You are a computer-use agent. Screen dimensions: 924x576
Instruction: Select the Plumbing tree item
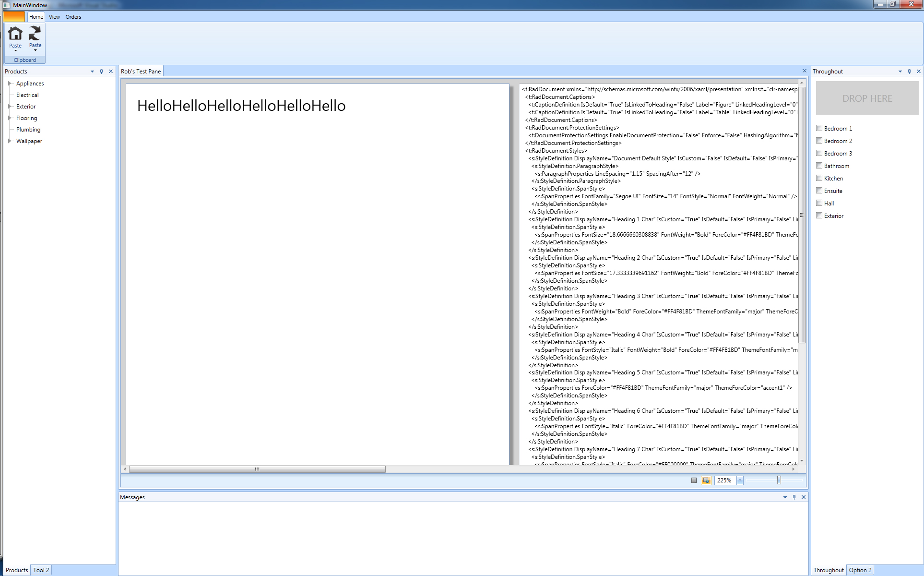(x=28, y=130)
